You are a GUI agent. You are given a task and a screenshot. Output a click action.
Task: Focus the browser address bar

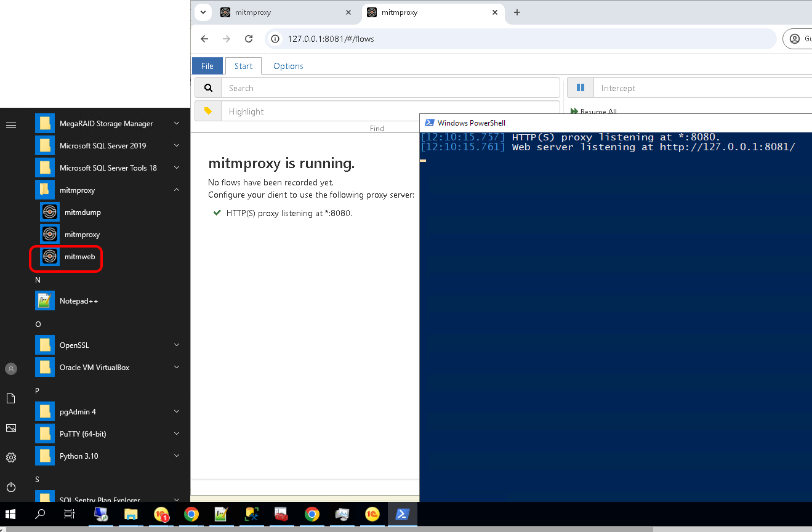pos(520,39)
